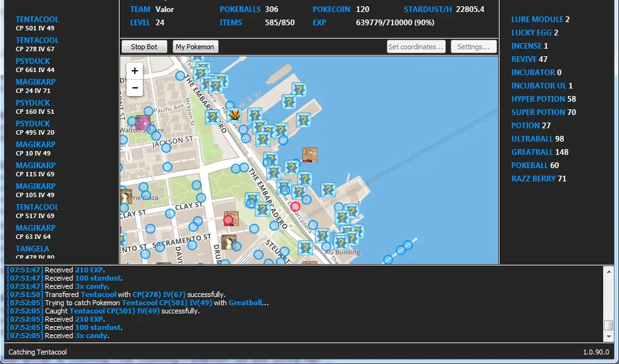Click the Set coordinates button
The height and width of the screenshot is (364, 619).
pos(416,47)
